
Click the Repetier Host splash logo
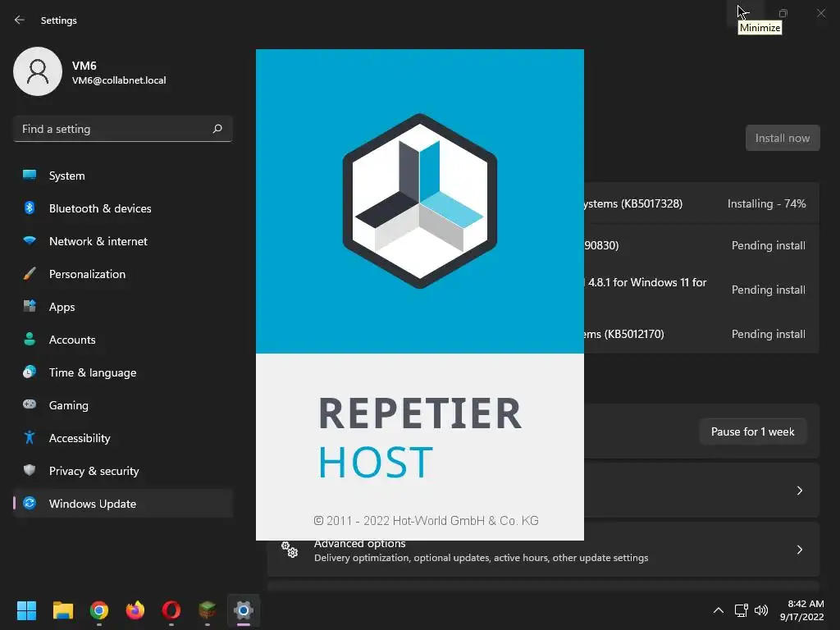click(420, 201)
